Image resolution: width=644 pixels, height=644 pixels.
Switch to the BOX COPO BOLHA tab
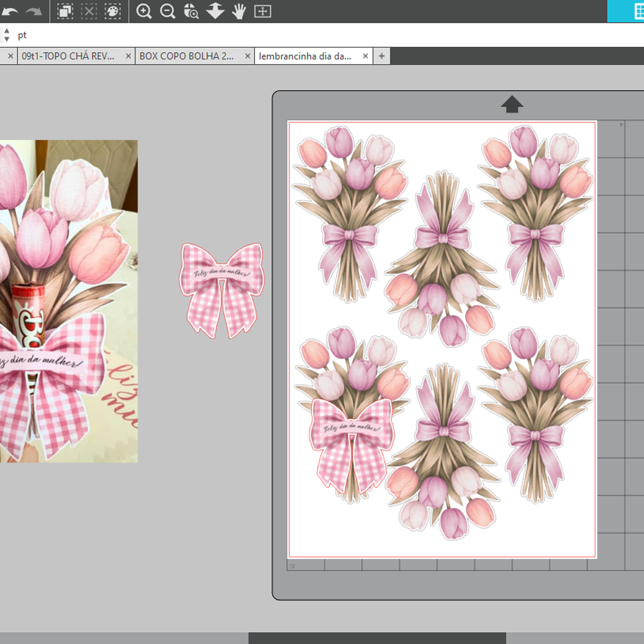187,56
